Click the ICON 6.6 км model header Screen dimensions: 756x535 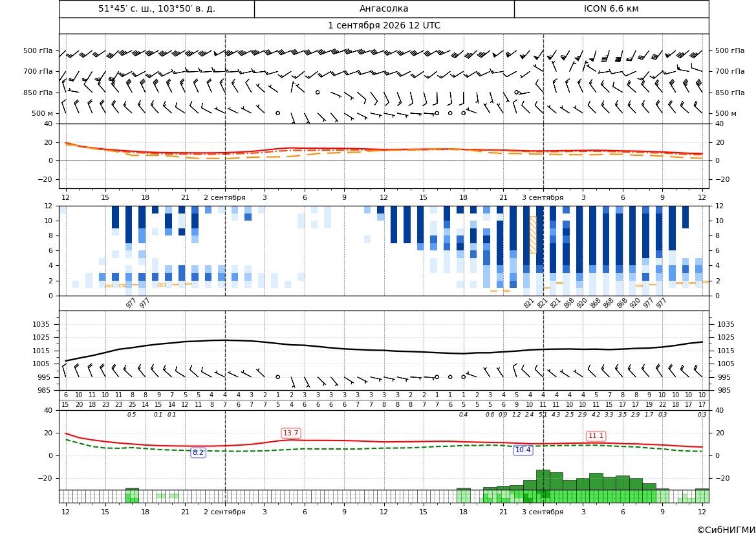[611, 8]
